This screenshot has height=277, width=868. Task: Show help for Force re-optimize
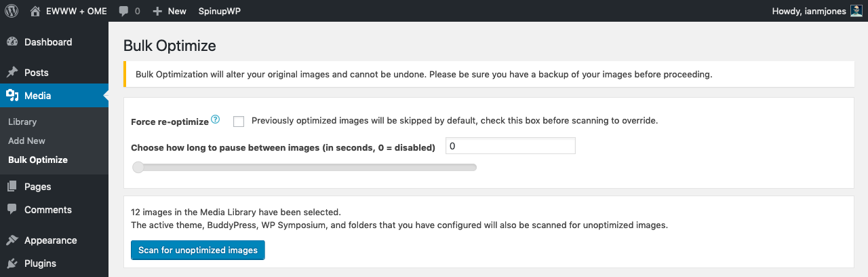(x=216, y=119)
